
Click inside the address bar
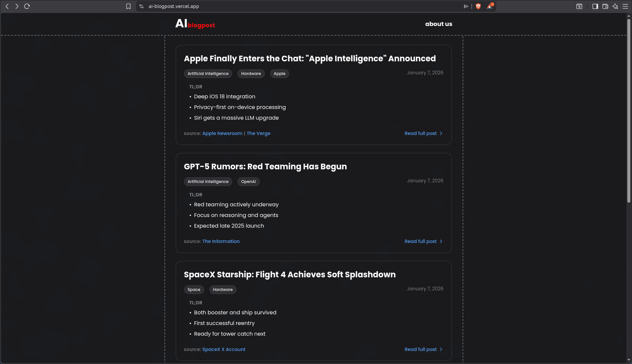tap(233, 6)
